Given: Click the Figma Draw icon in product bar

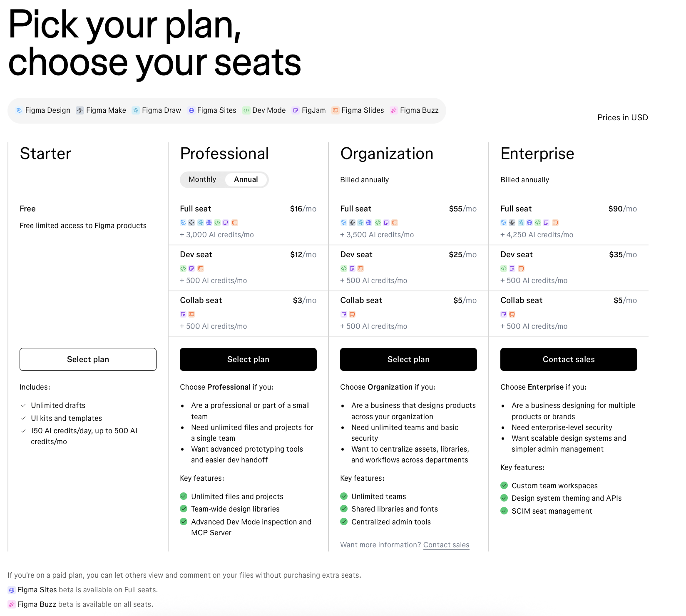Looking at the screenshot, I should [135, 110].
